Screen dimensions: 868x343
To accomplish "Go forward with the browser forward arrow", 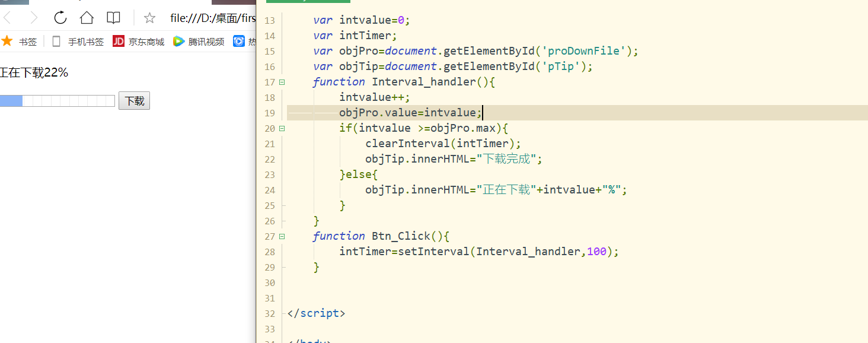I will tap(34, 18).
